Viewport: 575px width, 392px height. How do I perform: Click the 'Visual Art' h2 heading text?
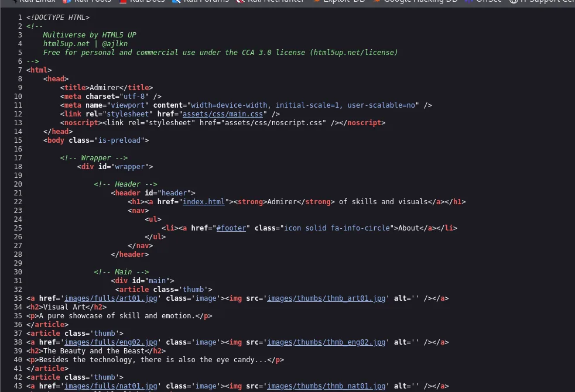pyautogui.click(x=64, y=307)
